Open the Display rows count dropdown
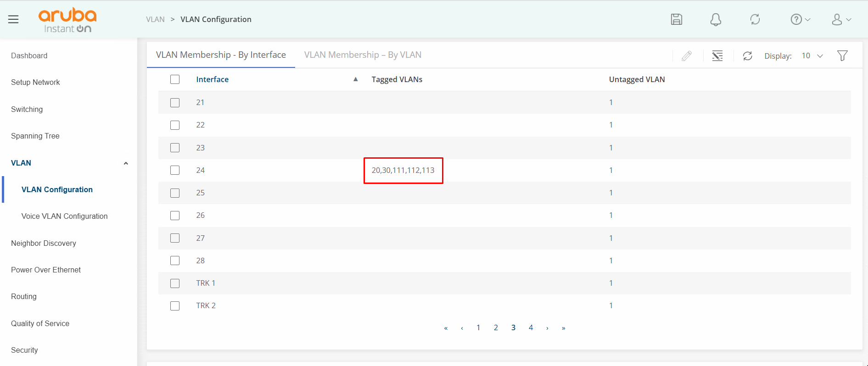 click(812, 56)
